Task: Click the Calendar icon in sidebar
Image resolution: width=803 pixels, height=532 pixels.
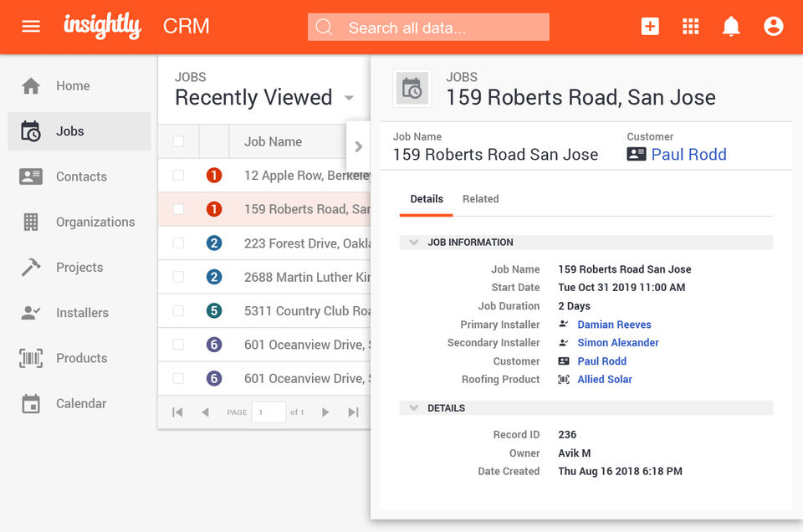Action: click(31, 403)
